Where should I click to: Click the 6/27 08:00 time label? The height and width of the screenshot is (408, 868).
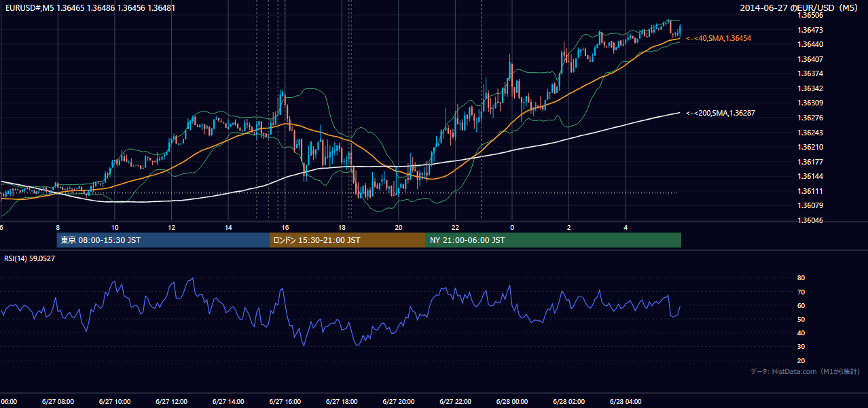click(58, 401)
